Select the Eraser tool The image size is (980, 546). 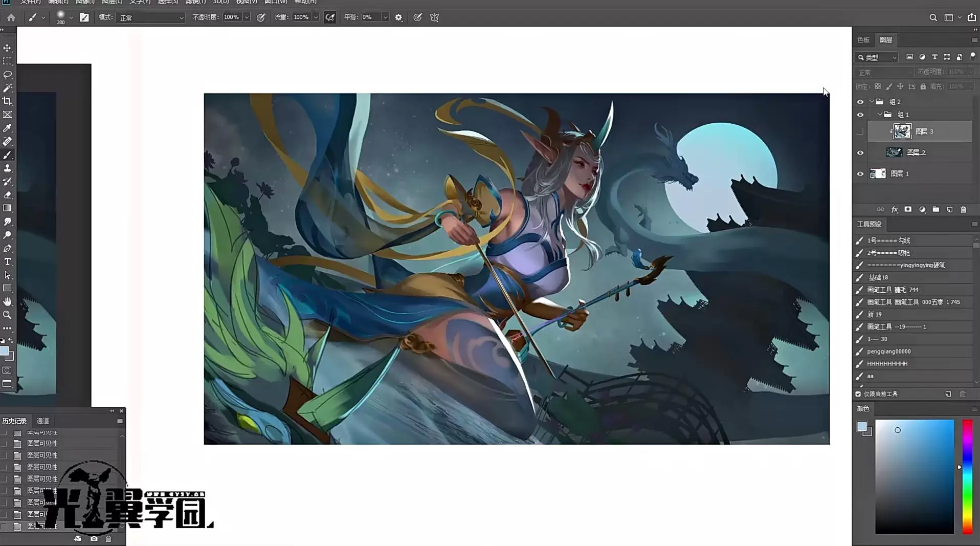7,195
